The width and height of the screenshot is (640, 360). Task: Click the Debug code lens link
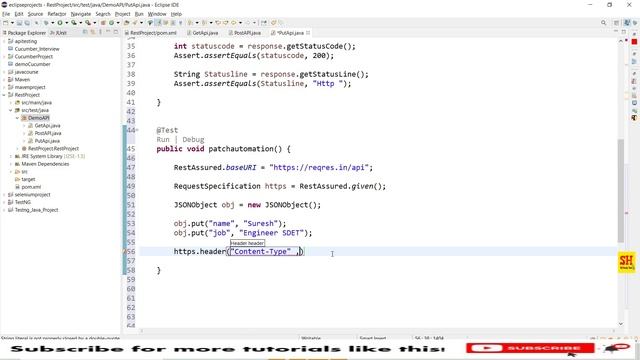(193, 140)
